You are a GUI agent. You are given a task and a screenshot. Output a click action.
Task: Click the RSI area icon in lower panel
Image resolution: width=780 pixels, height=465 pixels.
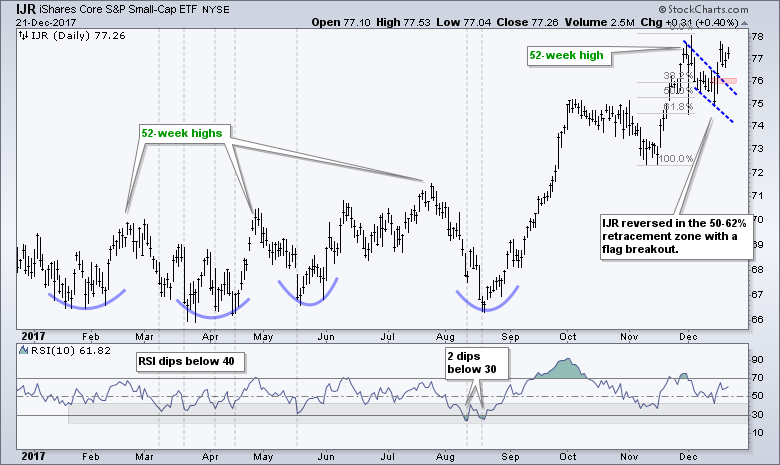pos(23,350)
